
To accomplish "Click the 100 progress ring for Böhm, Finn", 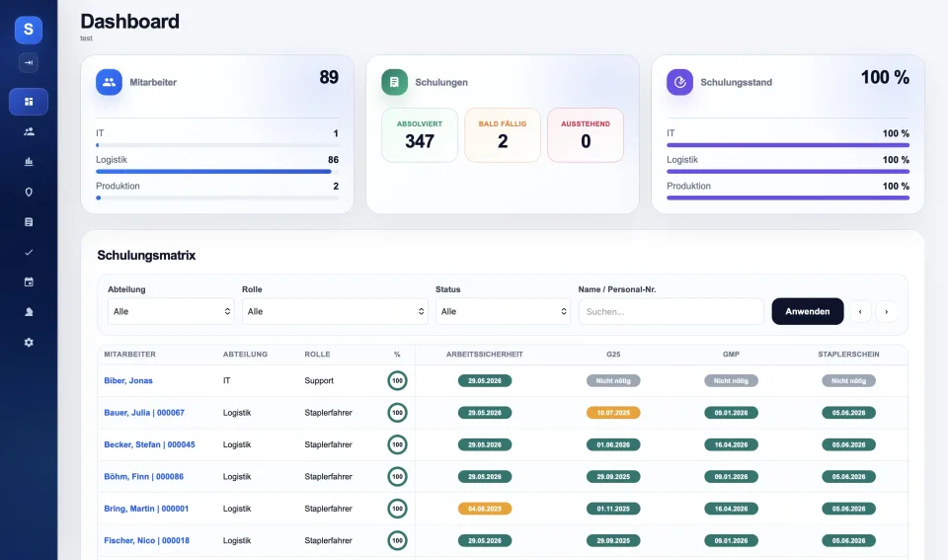I will [397, 477].
